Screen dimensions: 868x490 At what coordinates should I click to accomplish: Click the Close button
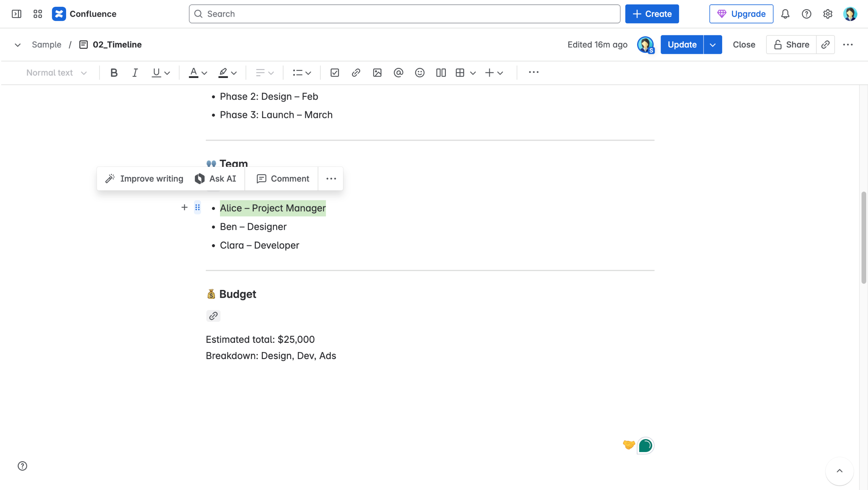click(x=744, y=44)
